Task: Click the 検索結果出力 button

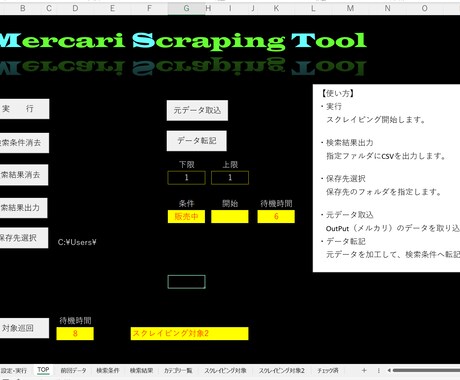Action: pos(23,208)
